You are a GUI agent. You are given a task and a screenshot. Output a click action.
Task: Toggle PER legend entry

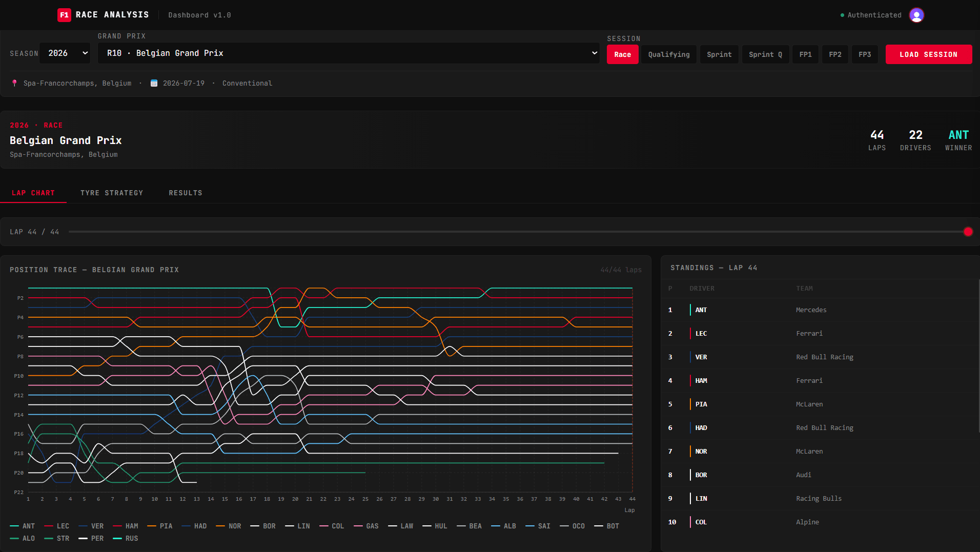(x=91, y=538)
